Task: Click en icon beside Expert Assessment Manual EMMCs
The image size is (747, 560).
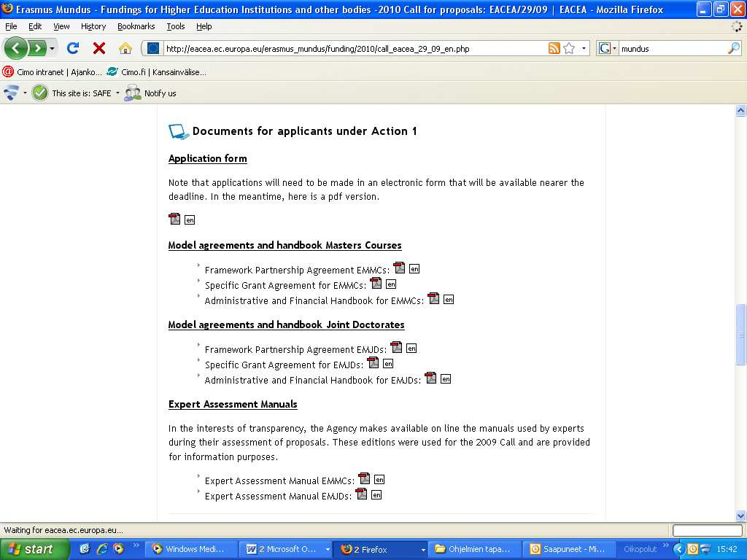Action: tap(379, 480)
